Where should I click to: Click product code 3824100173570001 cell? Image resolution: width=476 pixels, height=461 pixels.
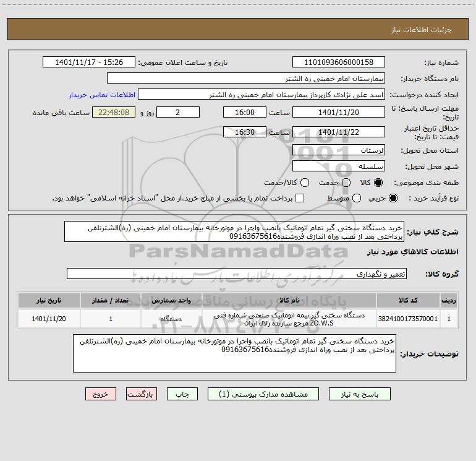408,319
